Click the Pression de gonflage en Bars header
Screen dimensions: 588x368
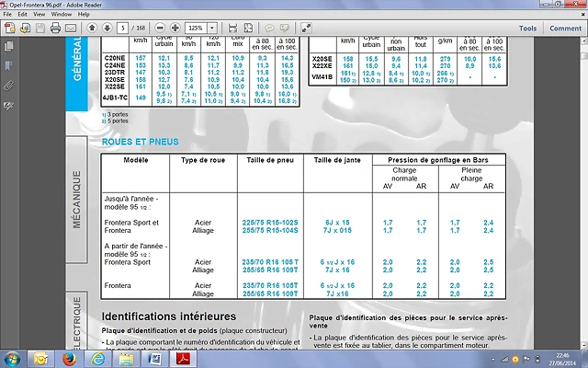click(x=438, y=160)
